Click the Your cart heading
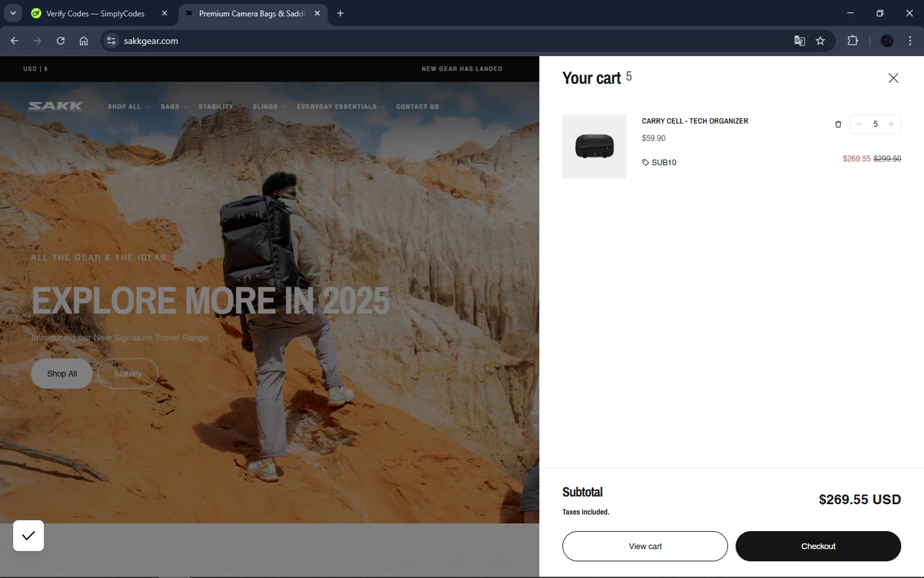The height and width of the screenshot is (578, 924). click(591, 78)
